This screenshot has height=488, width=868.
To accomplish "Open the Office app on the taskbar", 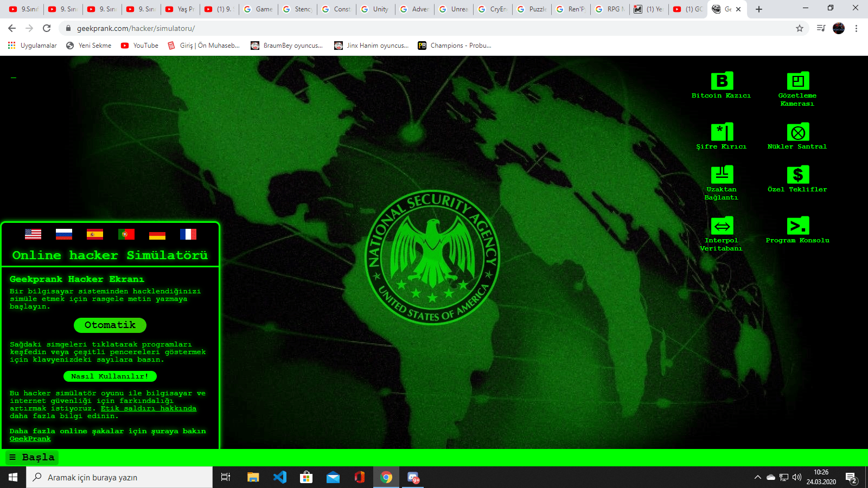I will click(360, 477).
